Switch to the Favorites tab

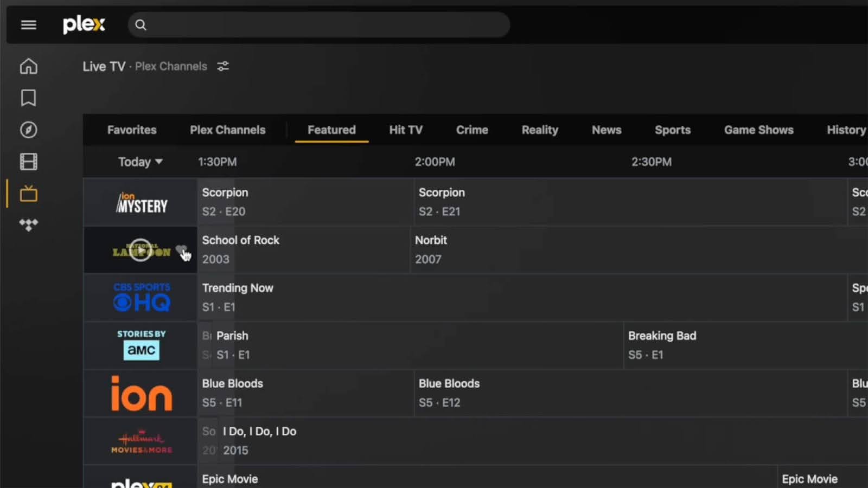(x=132, y=130)
